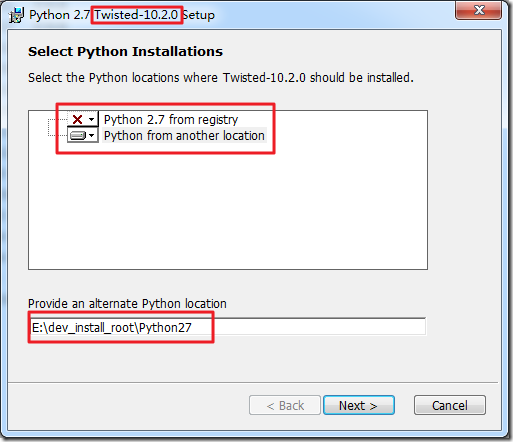Screen dimensions: 513x442
Task: Click the install-location instruction sentence under the heading
Action: [221, 78]
